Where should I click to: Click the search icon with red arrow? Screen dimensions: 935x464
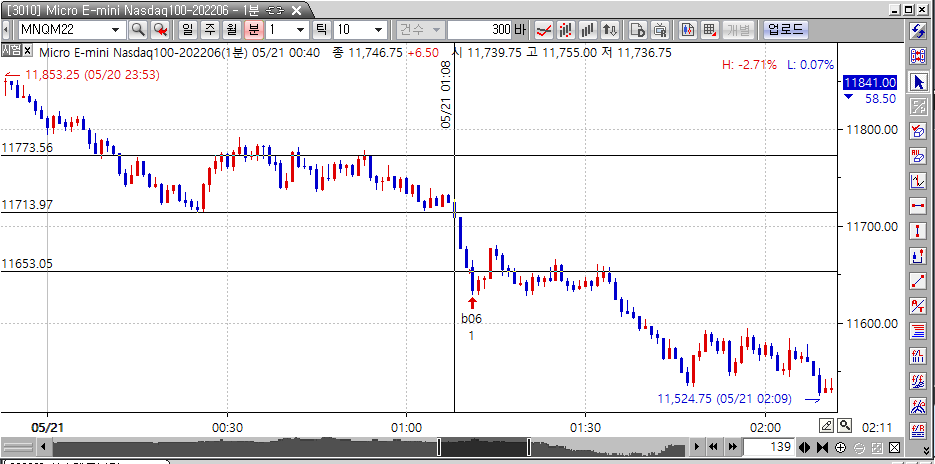[160, 29]
